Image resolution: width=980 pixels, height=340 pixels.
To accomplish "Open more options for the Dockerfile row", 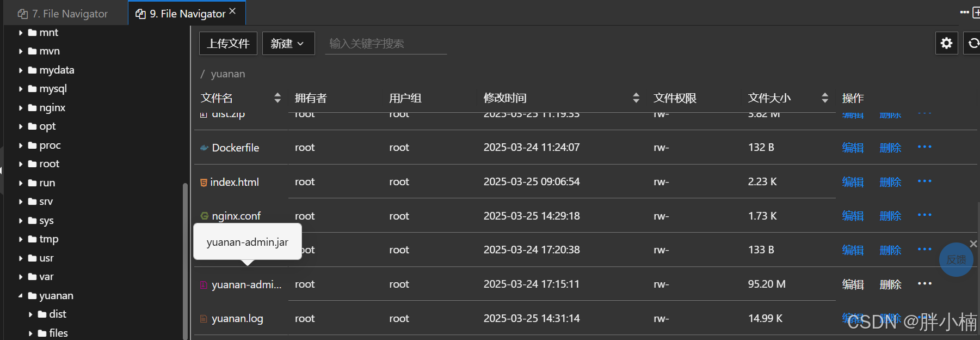I will click(924, 147).
